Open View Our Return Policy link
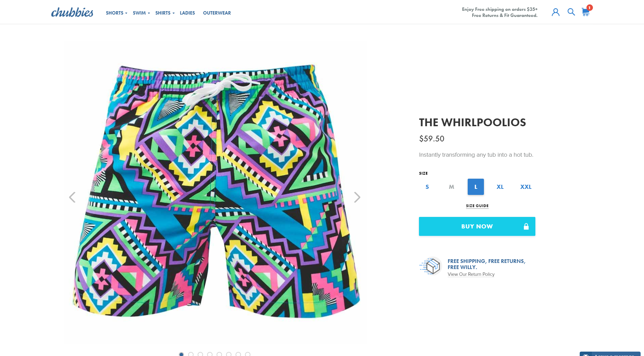The image size is (644, 356). pos(471,274)
